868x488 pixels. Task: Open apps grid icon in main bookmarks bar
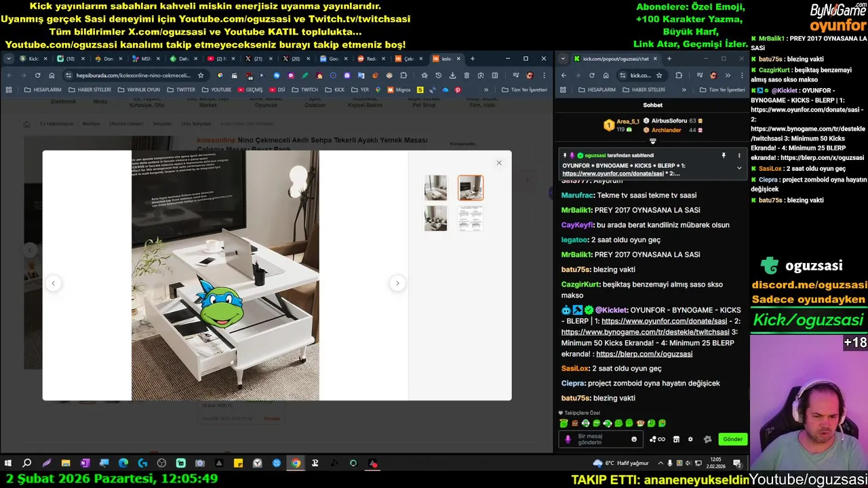pyautogui.click(x=9, y=89)
